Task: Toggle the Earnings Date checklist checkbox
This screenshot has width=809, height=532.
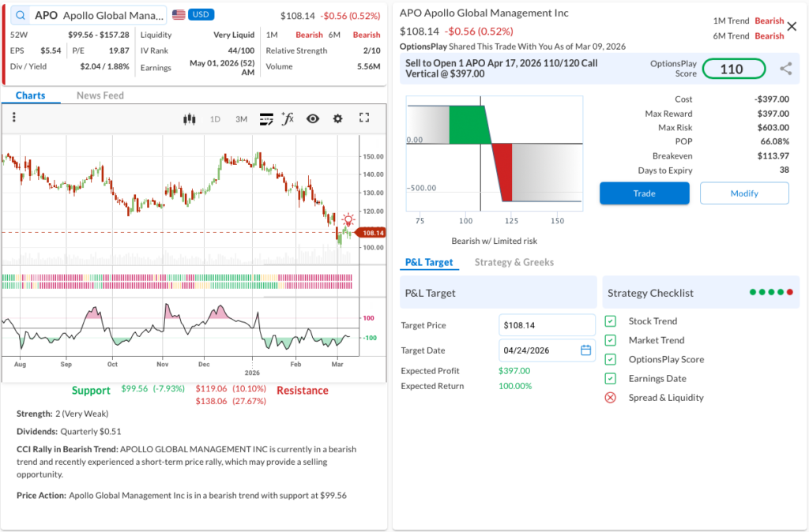Action: [x=610, y=378]
